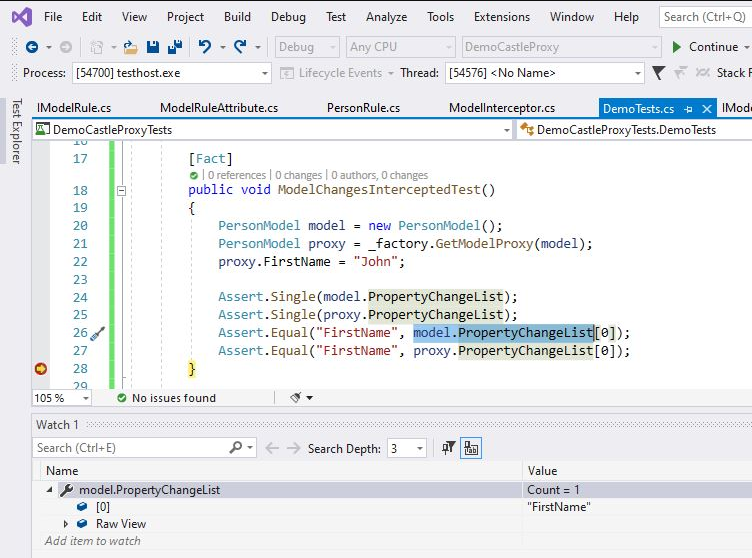Click the Save All toolbar icon

tap(175, 47)
